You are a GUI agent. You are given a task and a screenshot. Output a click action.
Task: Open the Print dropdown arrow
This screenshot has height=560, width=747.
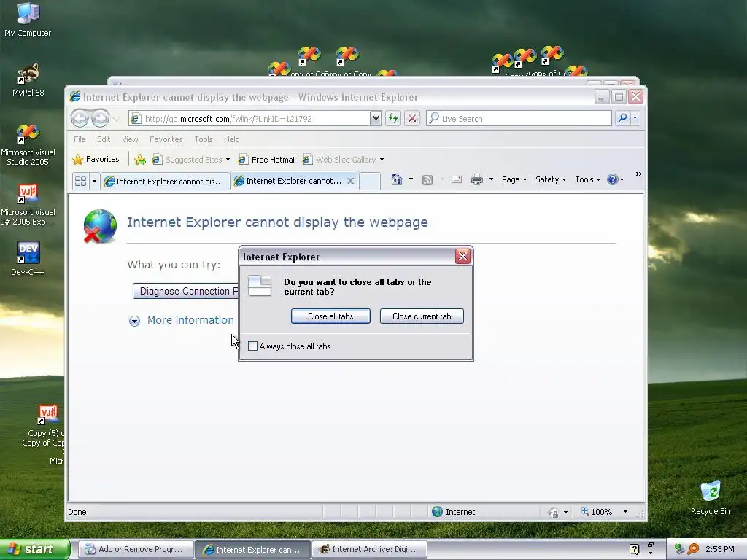click(x=491, y=179)
